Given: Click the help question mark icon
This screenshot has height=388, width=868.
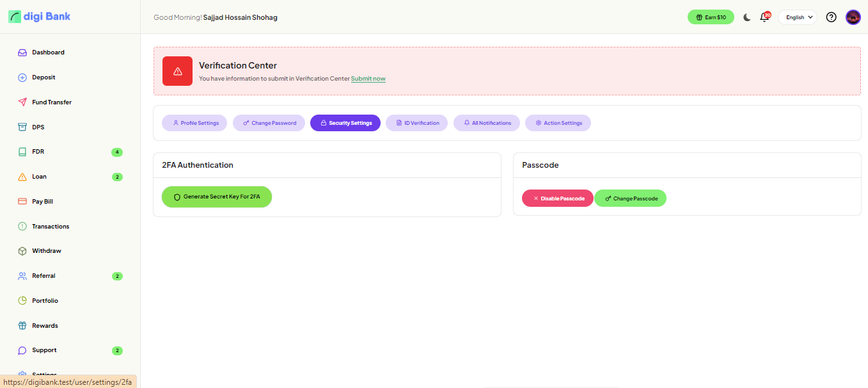Looking at the screenshot, I should pos(831,17).
